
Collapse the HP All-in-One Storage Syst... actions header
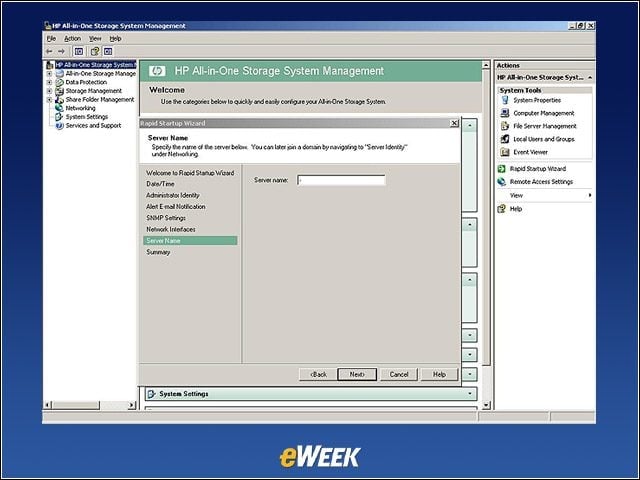(590, 78)
